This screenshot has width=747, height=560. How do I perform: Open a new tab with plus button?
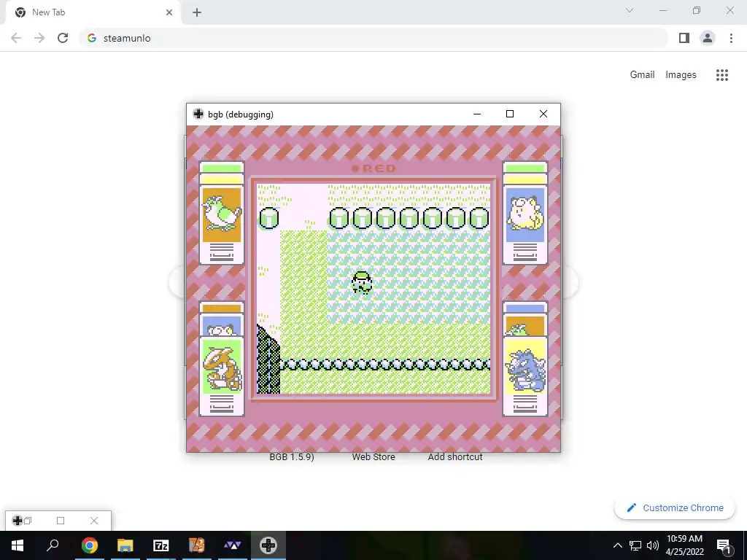[197, 12]
